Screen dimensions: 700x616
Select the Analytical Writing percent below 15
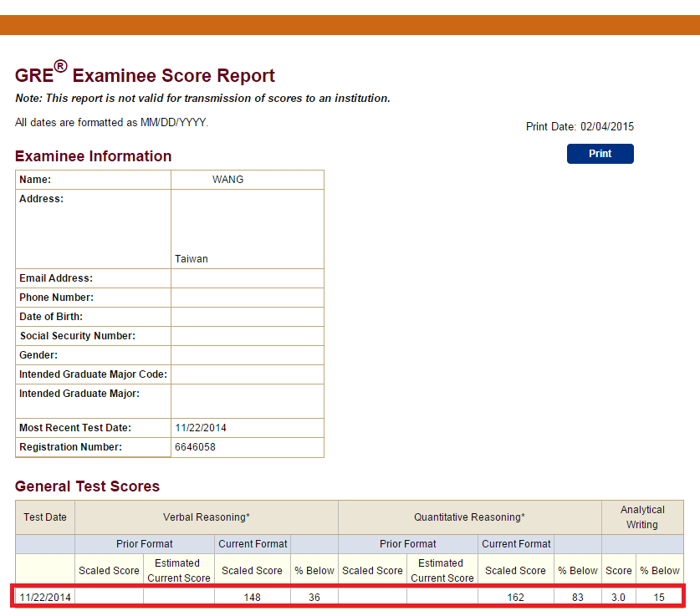659,598
